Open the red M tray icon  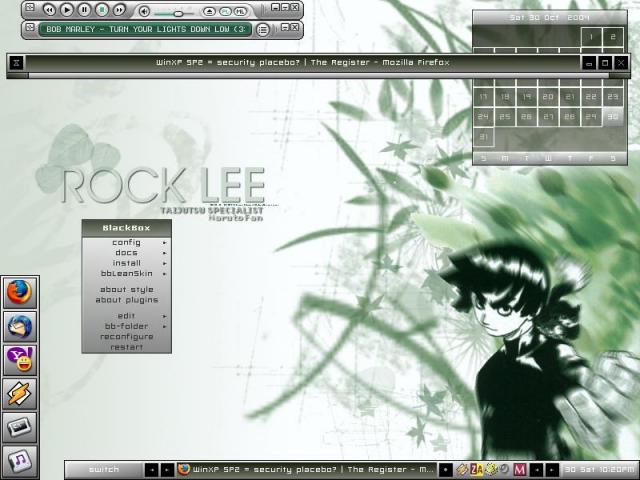(x=520, y=470)
